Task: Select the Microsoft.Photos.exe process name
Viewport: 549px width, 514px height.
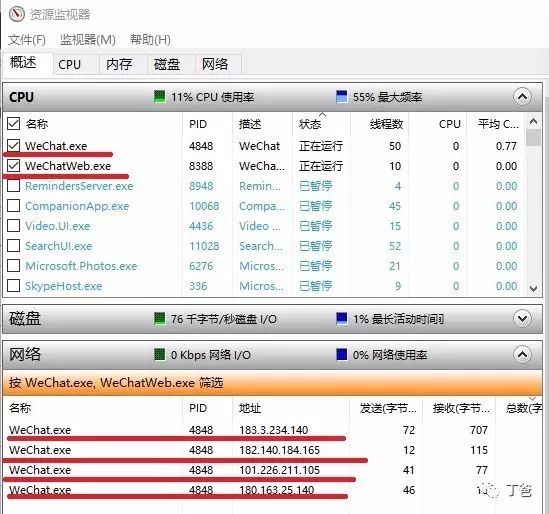Action: pos(81,266)
